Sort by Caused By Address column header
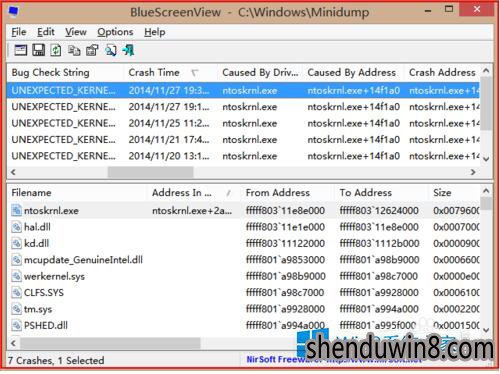The width and height of the screenshot is (500, 374). click(x=353, y=72)
